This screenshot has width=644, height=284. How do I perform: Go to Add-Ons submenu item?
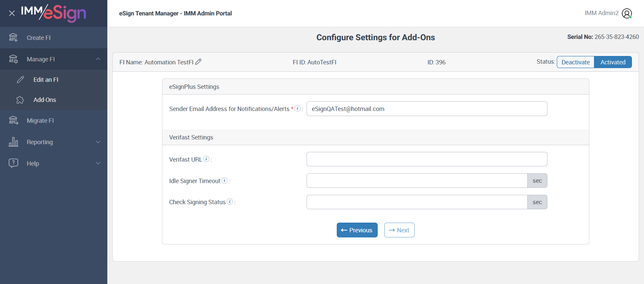[45, 100]
